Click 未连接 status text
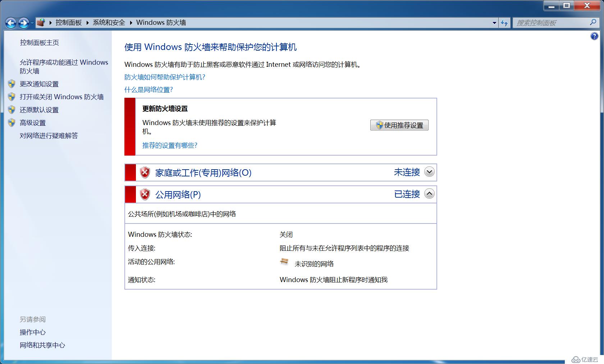The image size is (604, 364). tap(407, 172)
